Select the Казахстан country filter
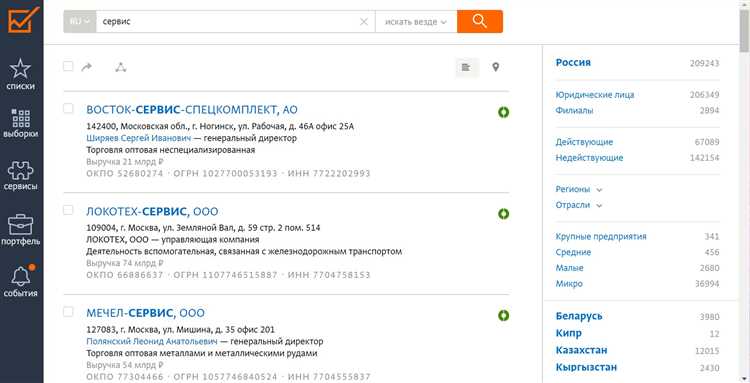Viewport: 750px width, 383px height. pos(582,350)
